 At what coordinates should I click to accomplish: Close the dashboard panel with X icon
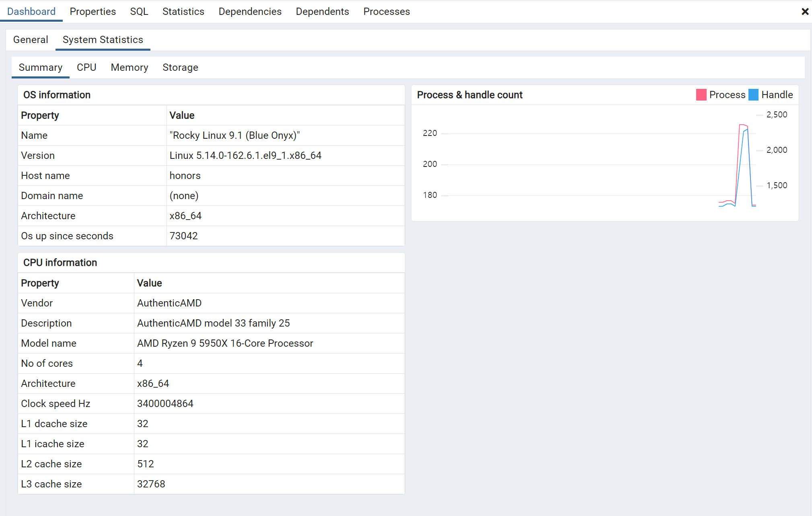pos(805,12)
